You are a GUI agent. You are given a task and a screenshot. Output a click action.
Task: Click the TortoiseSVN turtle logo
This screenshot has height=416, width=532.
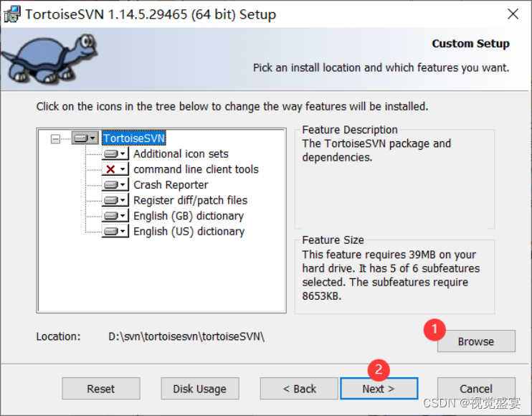pyautogui.click(x=49, y=59)
